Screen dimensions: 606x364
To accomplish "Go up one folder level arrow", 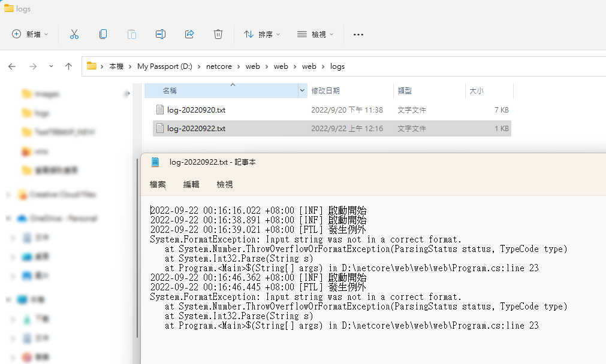I will point(69,66).
